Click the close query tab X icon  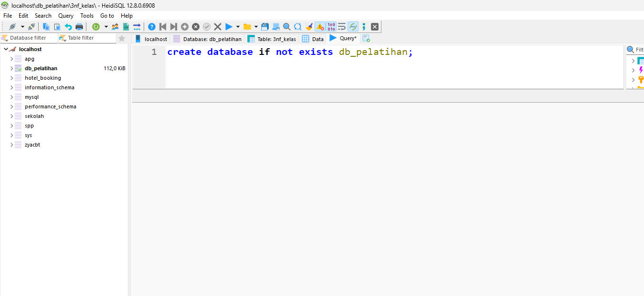[375, 27]
